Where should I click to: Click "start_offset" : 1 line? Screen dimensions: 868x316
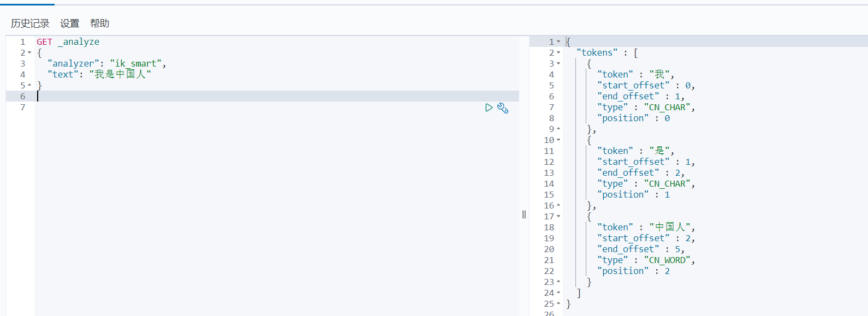[646, 162]
